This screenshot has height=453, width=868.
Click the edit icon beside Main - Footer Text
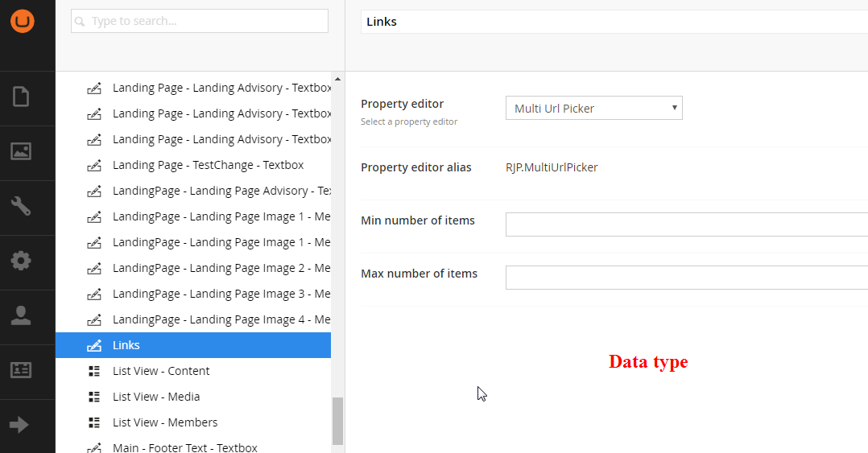pos(94,447)
